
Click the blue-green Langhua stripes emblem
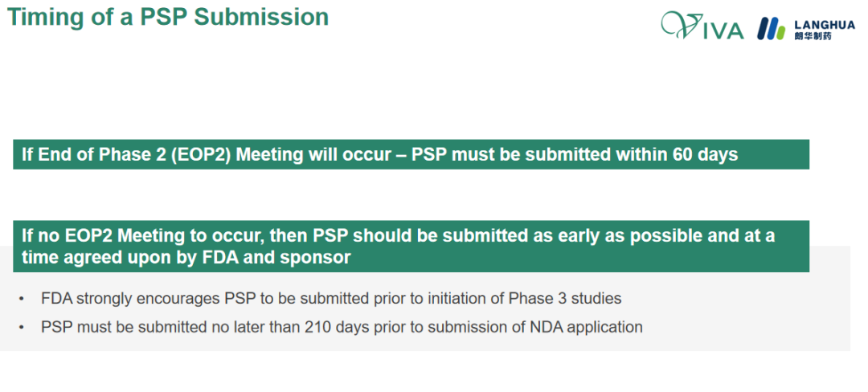pyautogui.click(x=771, y=29)
